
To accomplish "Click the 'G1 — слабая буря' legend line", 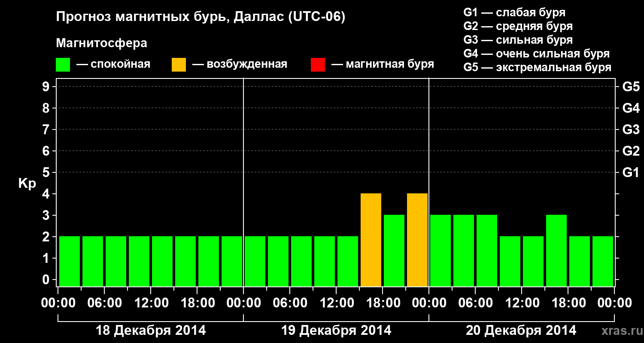I will pos(514,12).
